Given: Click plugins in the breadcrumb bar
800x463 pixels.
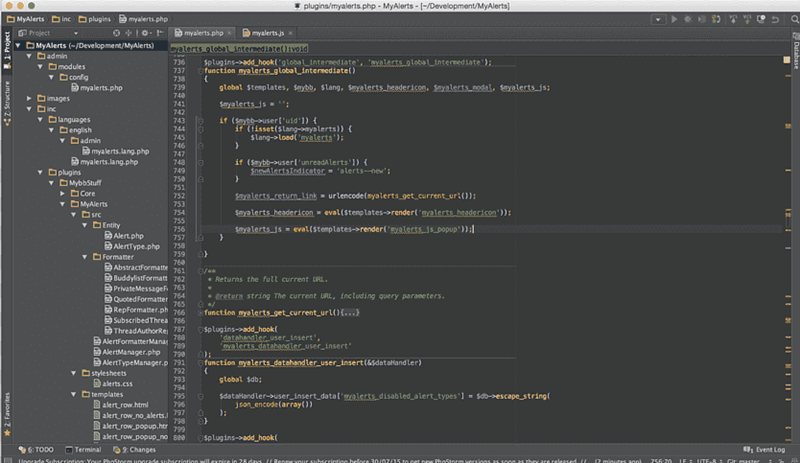Looking at the screenshot, I should click(x=100, y=19).
